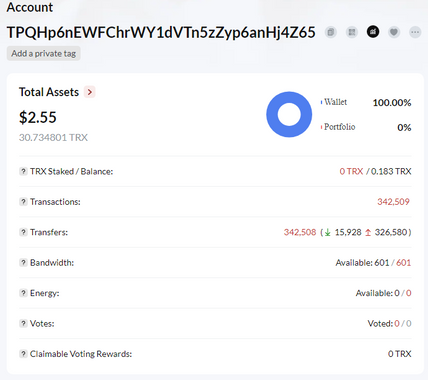This screenshot has width=428, height=380.
Task: Click Energy Available: 0 value
Action: pos(377,293)
